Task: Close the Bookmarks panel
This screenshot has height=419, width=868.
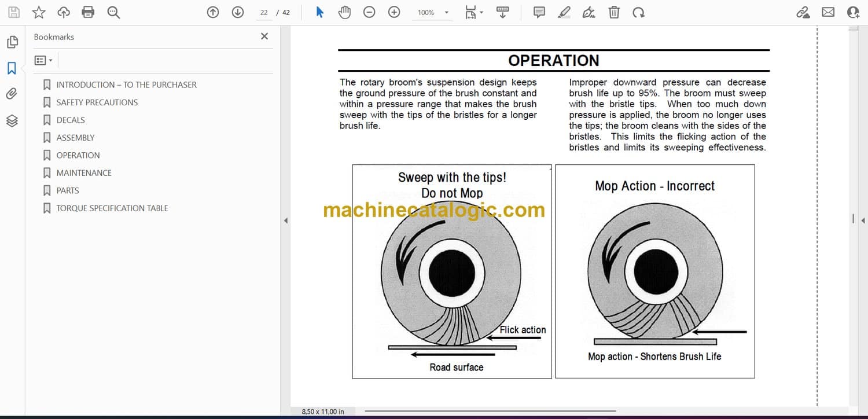Action: point(264,36)
